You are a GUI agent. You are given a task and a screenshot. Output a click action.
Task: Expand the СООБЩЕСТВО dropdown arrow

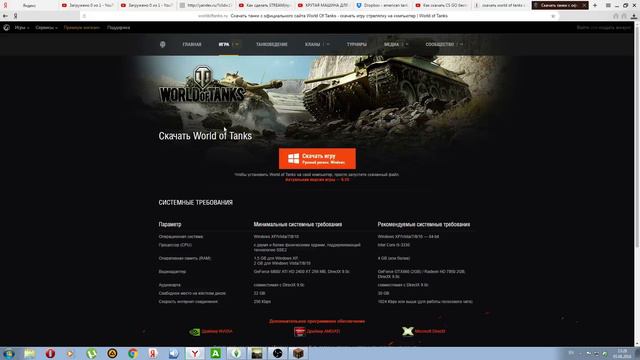pyautogui.click(x=461, y=44)
